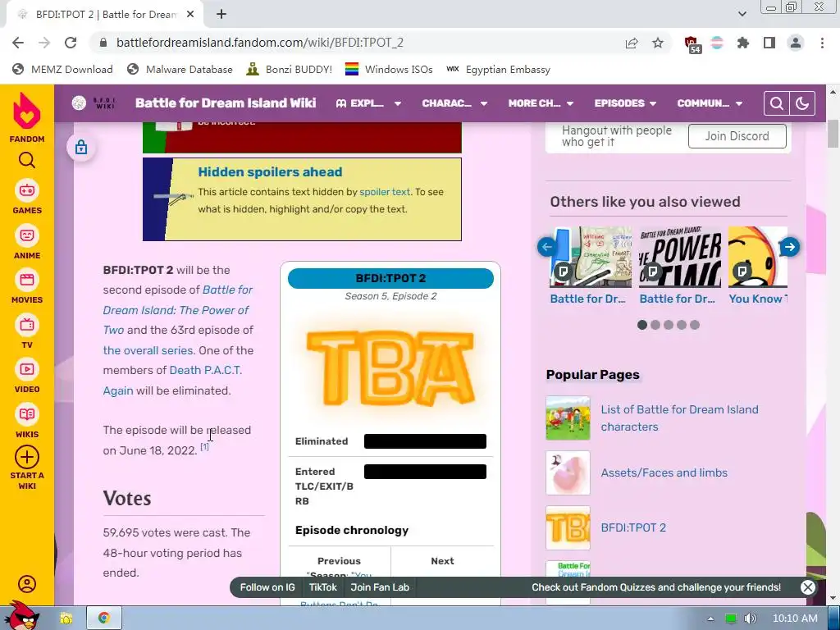Image resolution: width=840 pixels, height=630 pixels.
Task: Dismiss the Fandom Quizzes banner
Action: pyautogui.click(x=807, y=587)
